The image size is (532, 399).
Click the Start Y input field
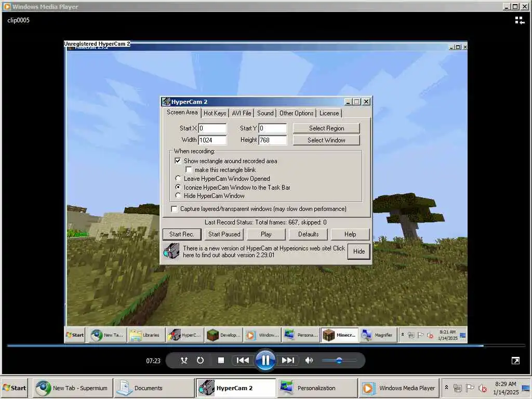click(272, 128)
